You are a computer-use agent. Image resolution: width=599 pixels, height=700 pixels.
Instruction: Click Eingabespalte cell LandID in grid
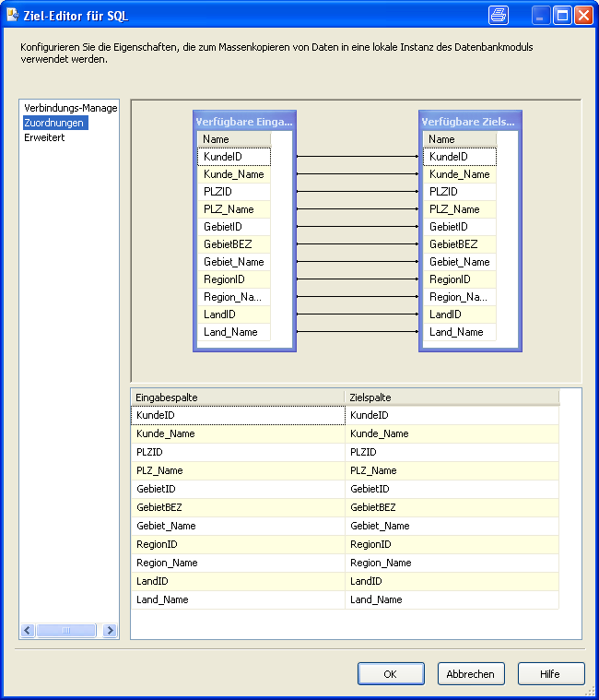point(238,581)
